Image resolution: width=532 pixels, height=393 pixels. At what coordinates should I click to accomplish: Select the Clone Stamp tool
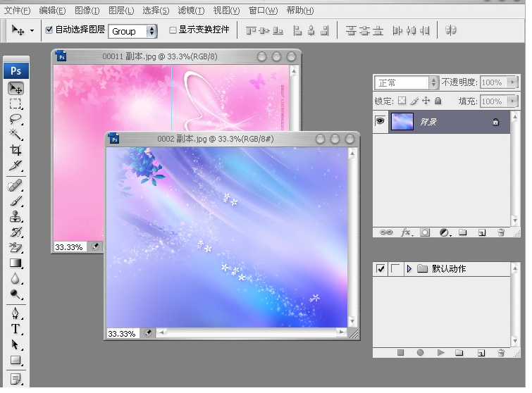[16, 216]
